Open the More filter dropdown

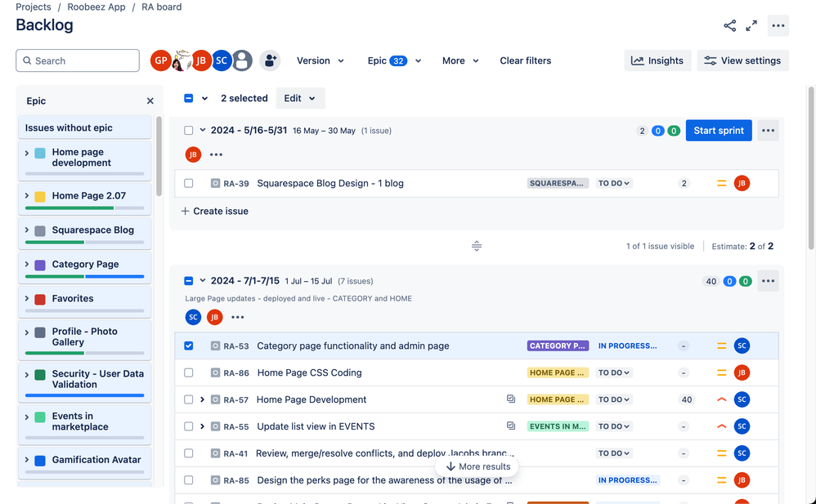[460, 60]
